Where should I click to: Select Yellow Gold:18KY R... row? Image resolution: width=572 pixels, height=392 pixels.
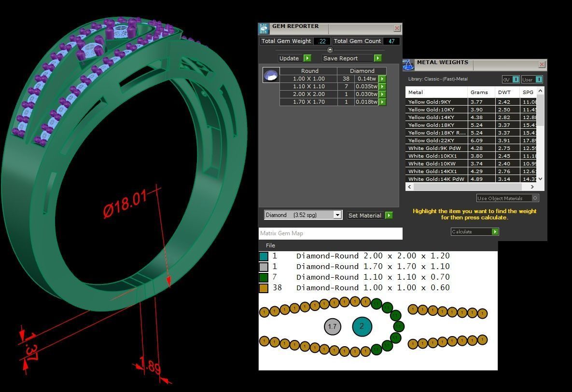click(x=471, y=133)
